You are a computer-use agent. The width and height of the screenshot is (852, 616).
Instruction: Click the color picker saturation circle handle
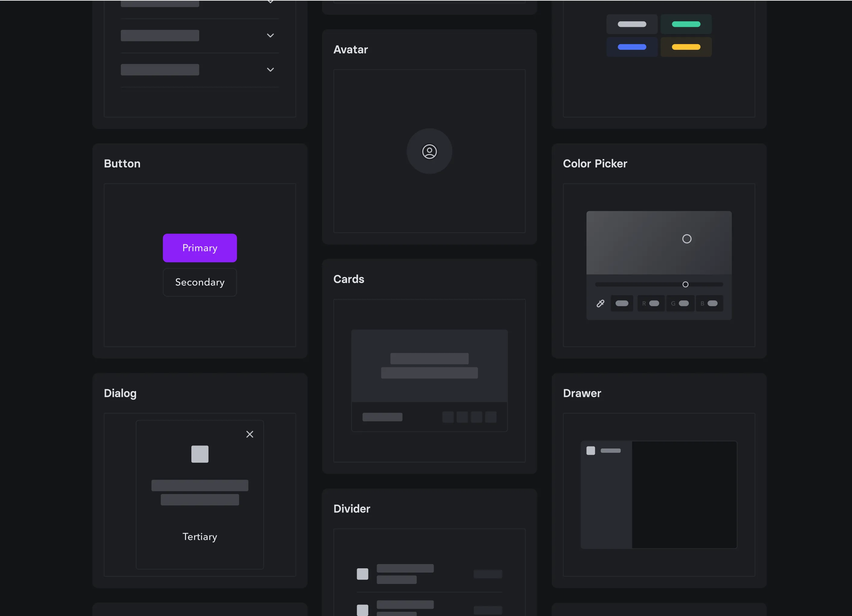click(687, 239)
